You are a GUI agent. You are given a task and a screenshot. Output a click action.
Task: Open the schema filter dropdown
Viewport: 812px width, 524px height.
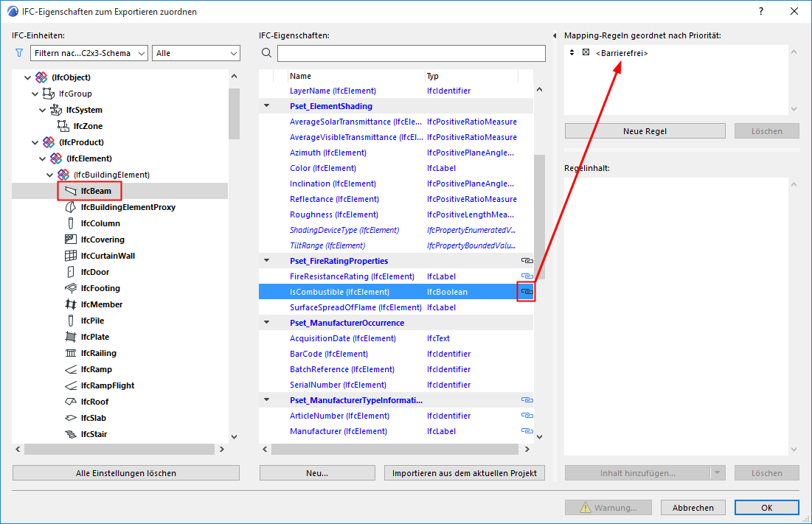[89, 53]
